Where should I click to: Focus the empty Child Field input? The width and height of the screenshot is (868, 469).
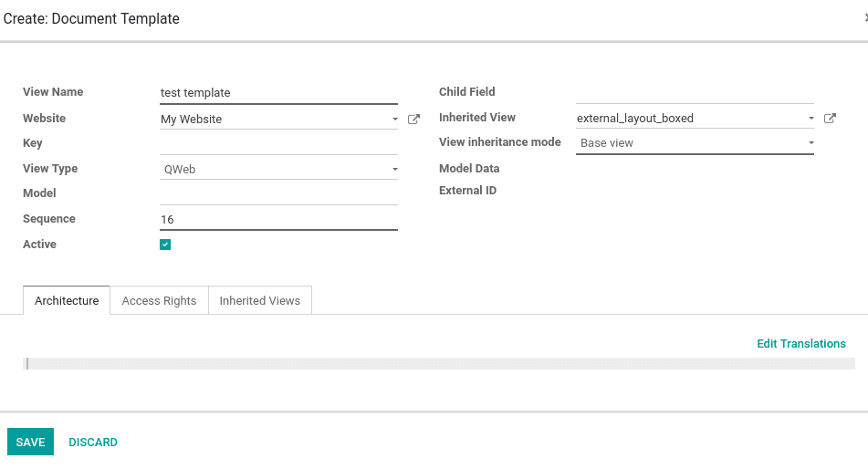click(695, 92)
